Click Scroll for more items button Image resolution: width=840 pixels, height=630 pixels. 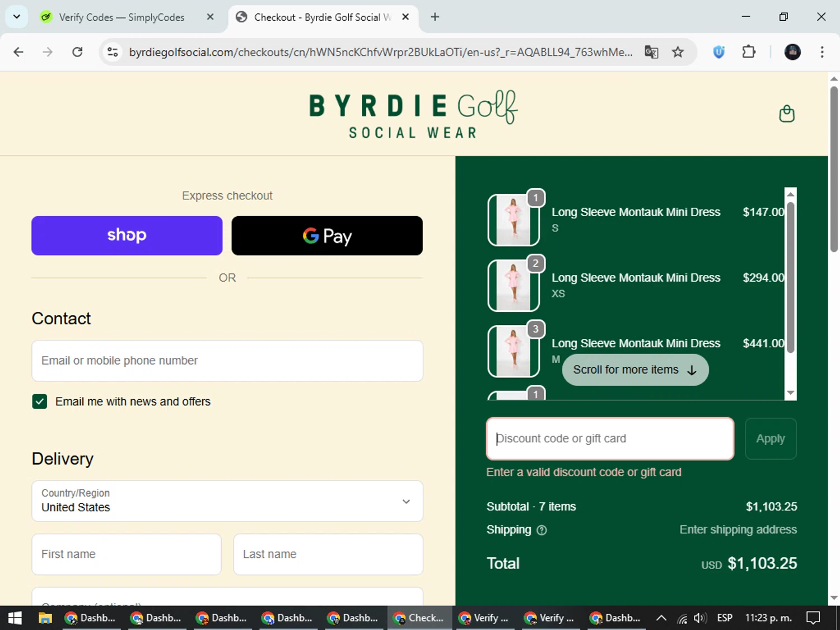tap(636, 370)
